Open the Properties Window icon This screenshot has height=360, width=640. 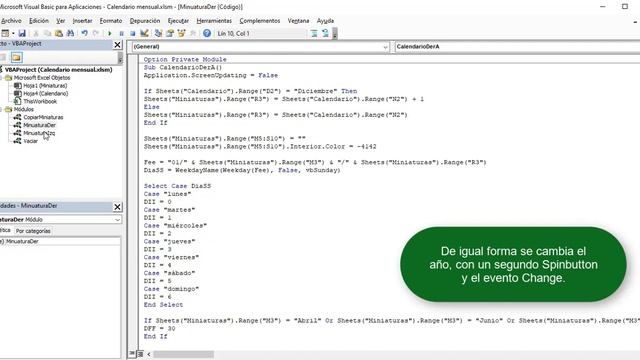[x=170, y=33]
